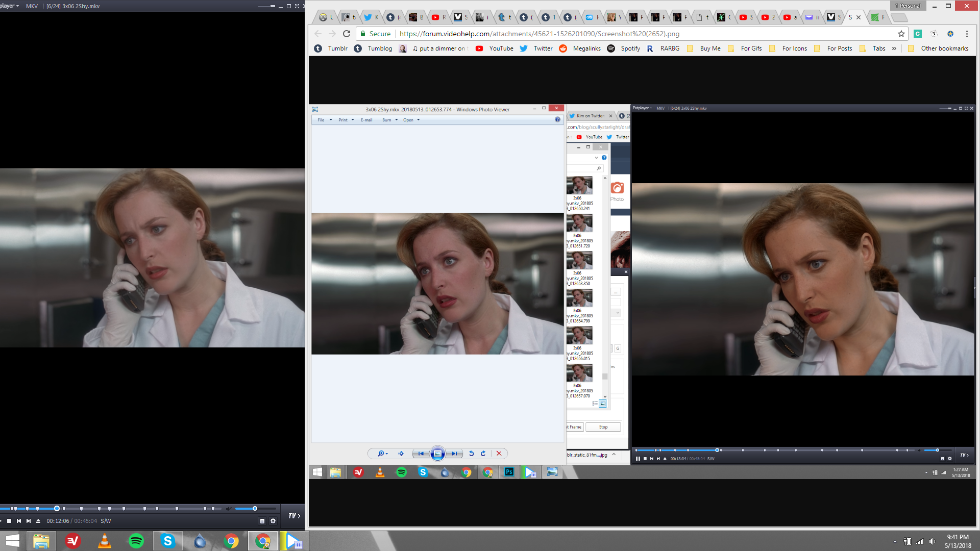Bookmark this page with the star
This screenshot has width=980, height=551.
point(901,34)
